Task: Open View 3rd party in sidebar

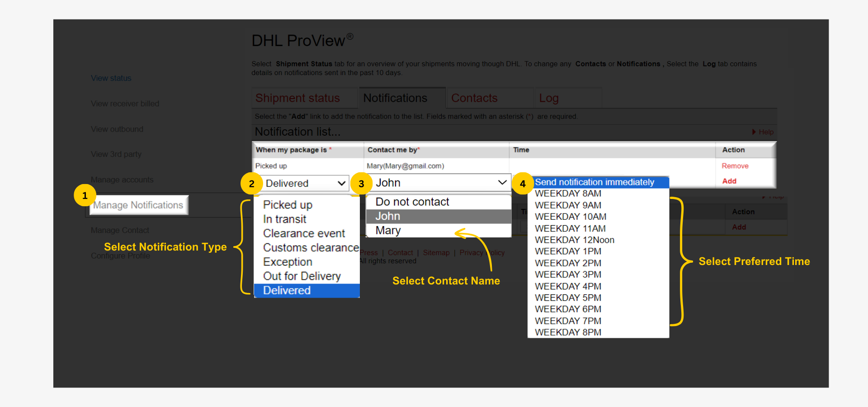Action: [x=116, y=154]
